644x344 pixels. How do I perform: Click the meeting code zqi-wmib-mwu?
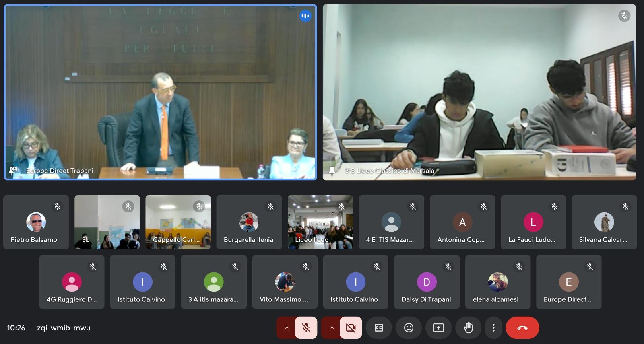(64, 328)
